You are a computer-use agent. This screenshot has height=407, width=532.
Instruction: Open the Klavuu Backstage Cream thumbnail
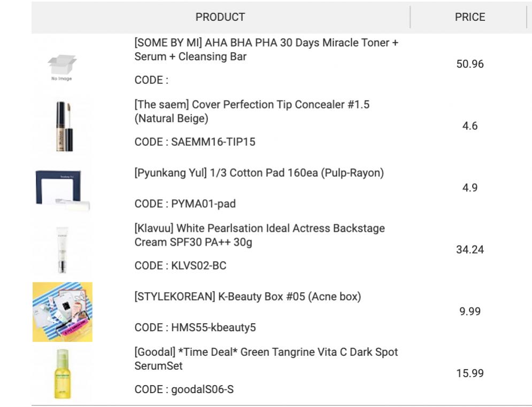pyautogui.click(x=63, y=250)
